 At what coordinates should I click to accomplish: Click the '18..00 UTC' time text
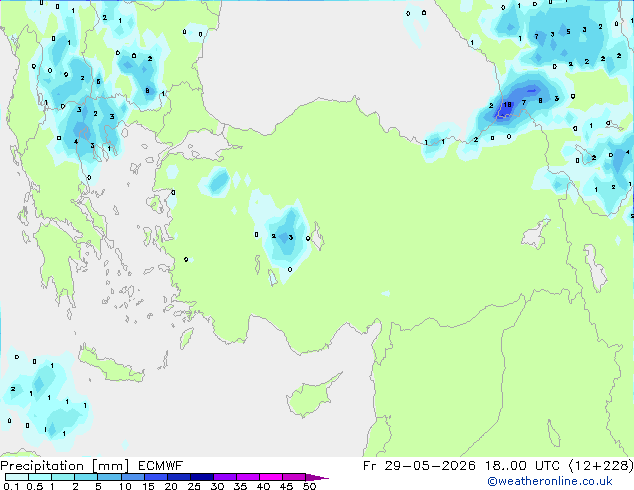point(522,466)
